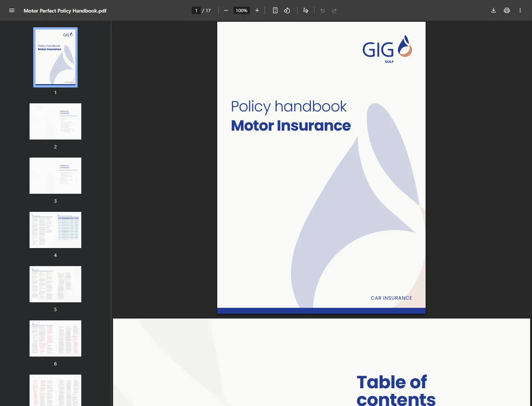Activate the draw annotation tool

tap(306, 10)
